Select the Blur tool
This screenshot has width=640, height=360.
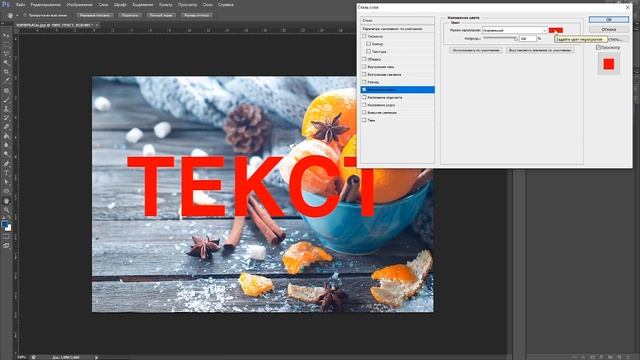pos(6,144)
